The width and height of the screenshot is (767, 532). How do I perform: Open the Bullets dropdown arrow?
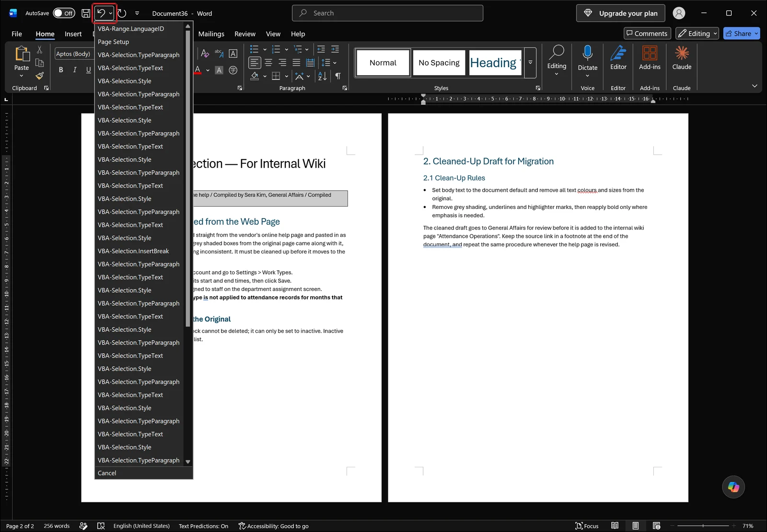pyautogui.click(x=265, y=49)
